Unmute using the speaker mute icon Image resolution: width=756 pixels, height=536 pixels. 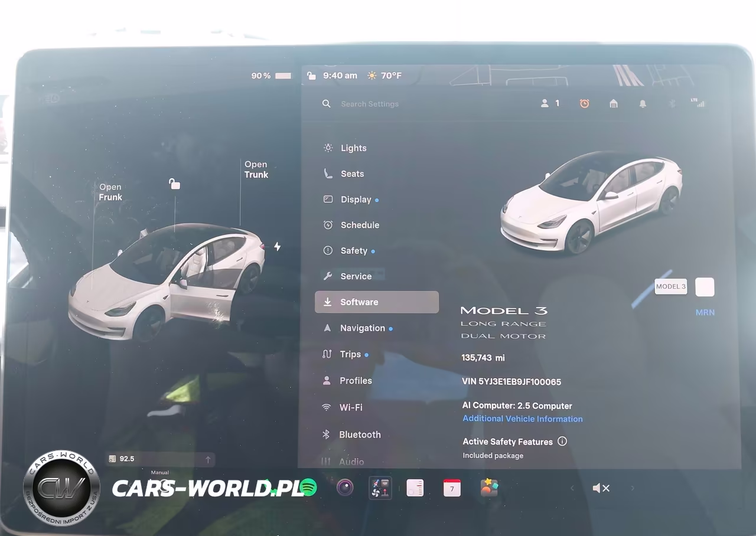click(x=601, y=488)
